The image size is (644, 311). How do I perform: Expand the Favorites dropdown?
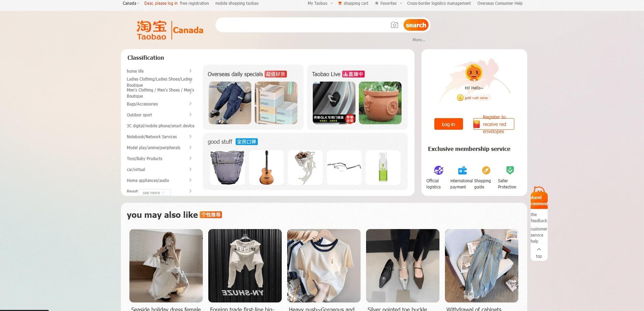point(388,3)
